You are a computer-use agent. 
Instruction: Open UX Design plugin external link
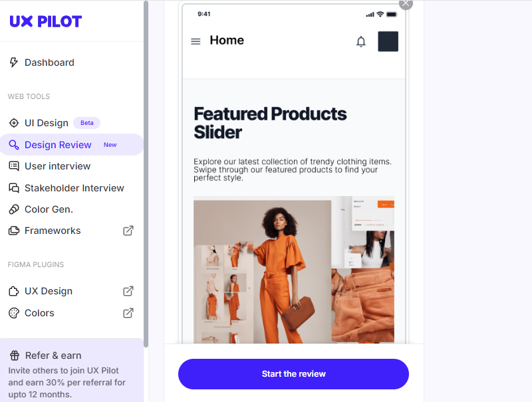coord(128,291)
